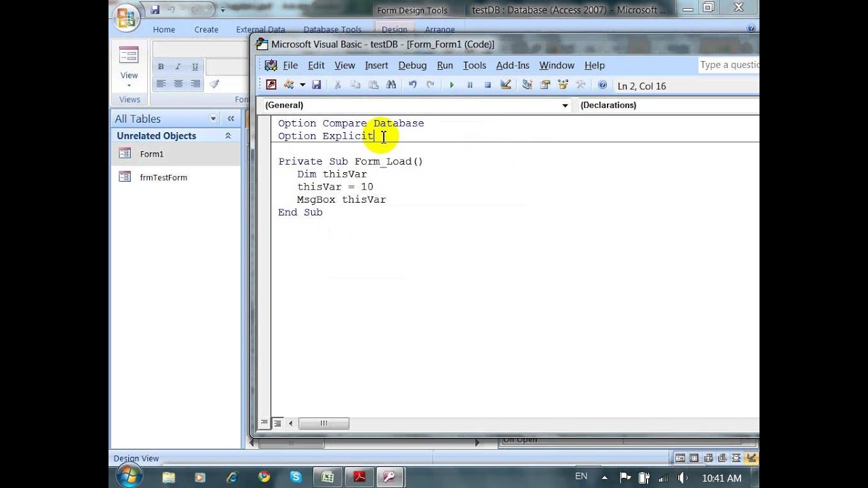The height and width of the screenshot is (488, 868).
Task: Open the Debug menu
Action: (x=412, y=65)
